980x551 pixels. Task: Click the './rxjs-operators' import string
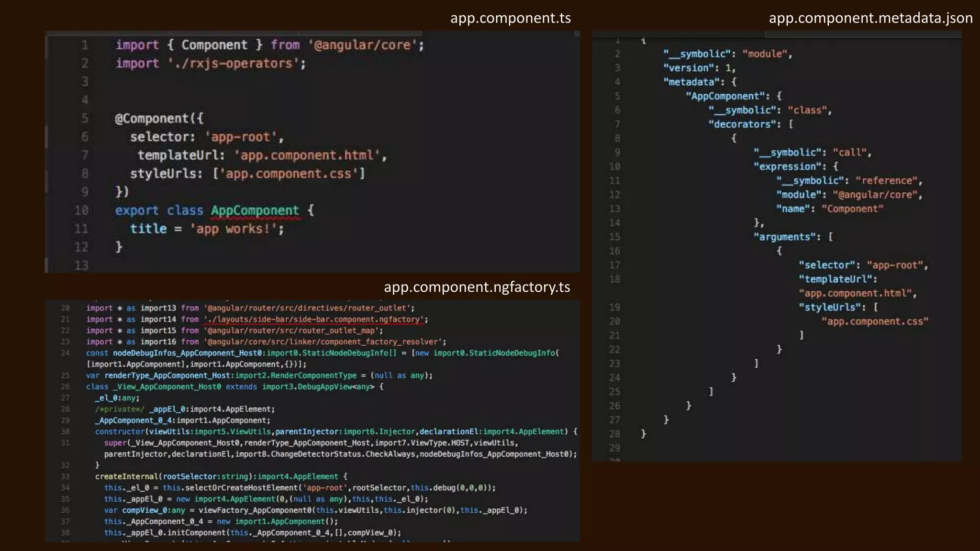point(234,63)
